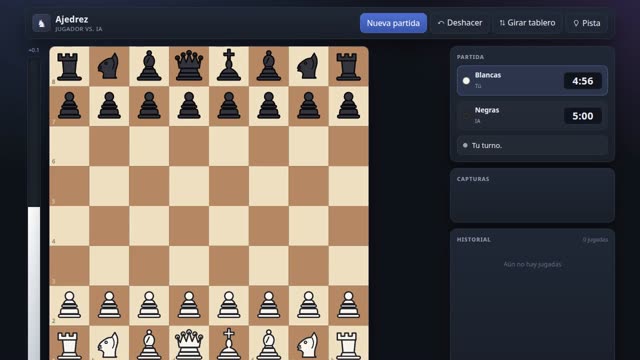This screenshot has height=360, width=640.
Task: Select the white pawn on d2
Action: (x=189, y=305)
